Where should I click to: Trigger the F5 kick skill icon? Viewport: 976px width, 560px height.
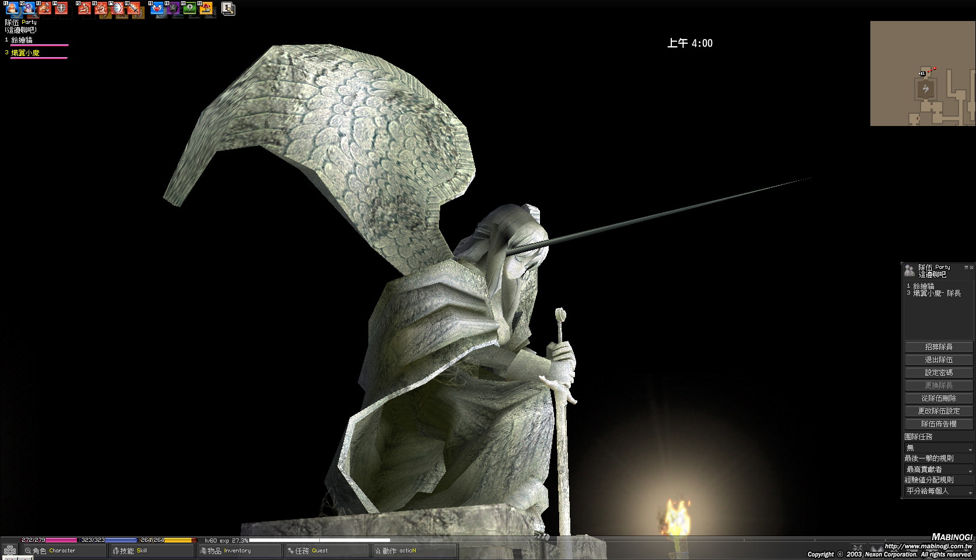[85, 8]
